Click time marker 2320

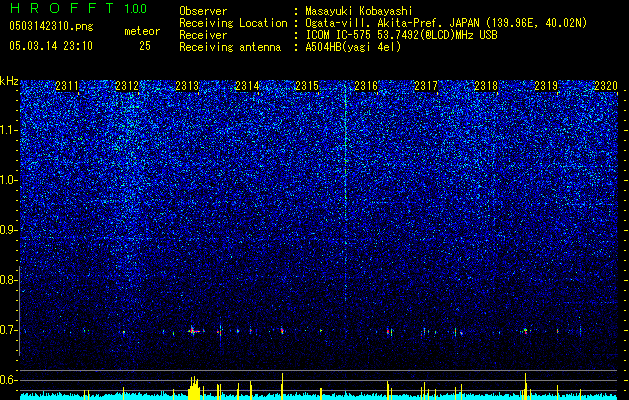606,86
